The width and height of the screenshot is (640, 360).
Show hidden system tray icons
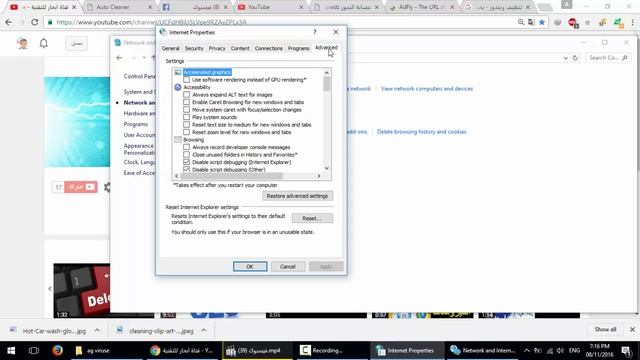[527, 350]
